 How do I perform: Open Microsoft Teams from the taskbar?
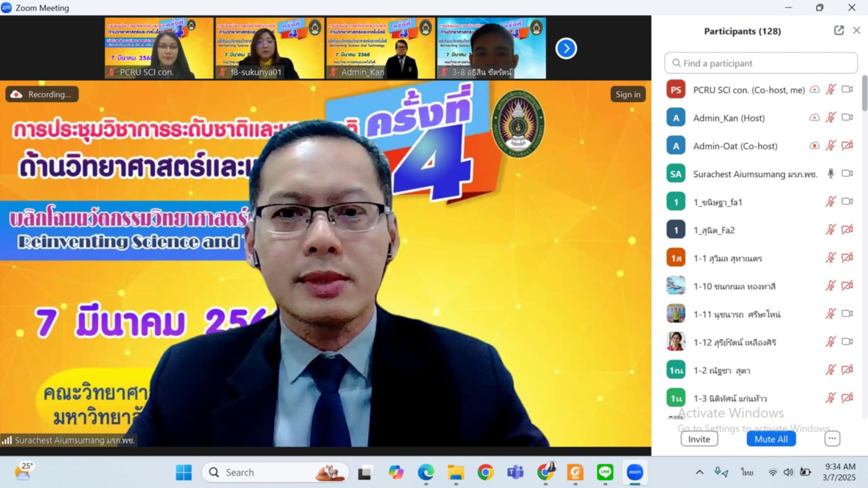point(515,472)
